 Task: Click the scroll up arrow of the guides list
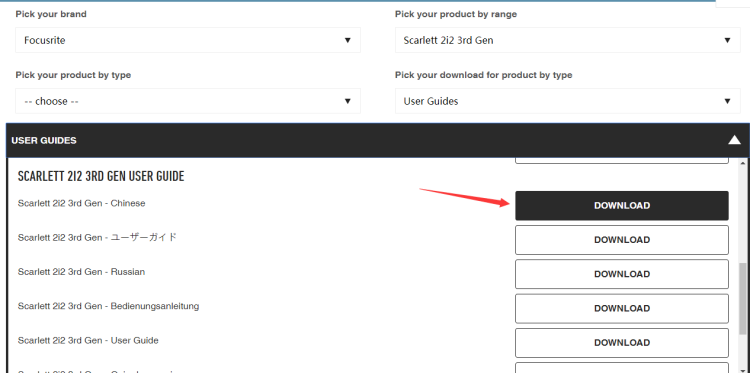[x=743, y=164]
